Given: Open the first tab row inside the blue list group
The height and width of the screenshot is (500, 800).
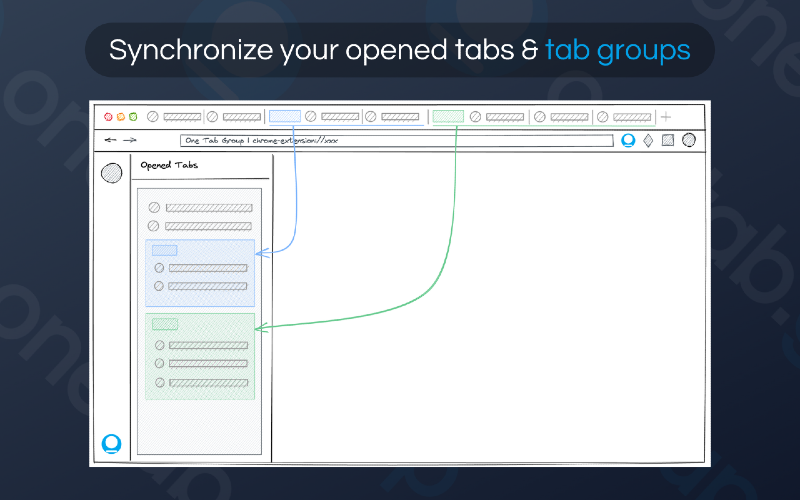Looking at the screenshot, I should pos(201,268).
